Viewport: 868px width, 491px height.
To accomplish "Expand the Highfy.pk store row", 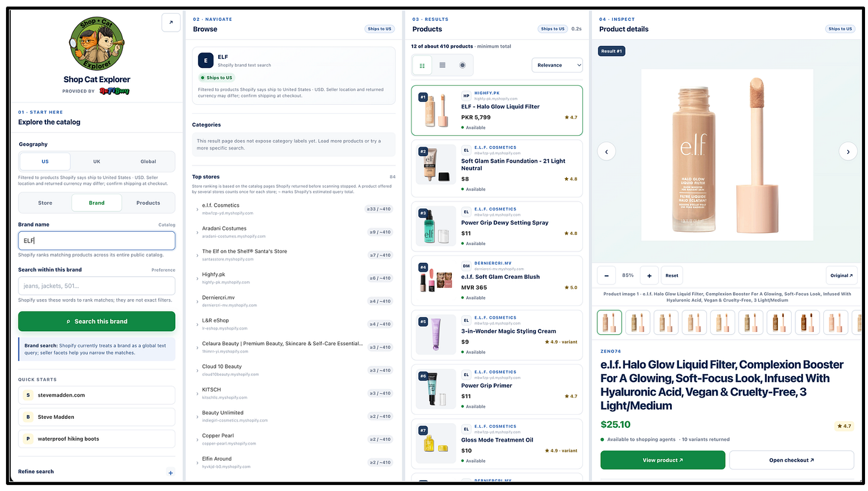I will (294, 278).
